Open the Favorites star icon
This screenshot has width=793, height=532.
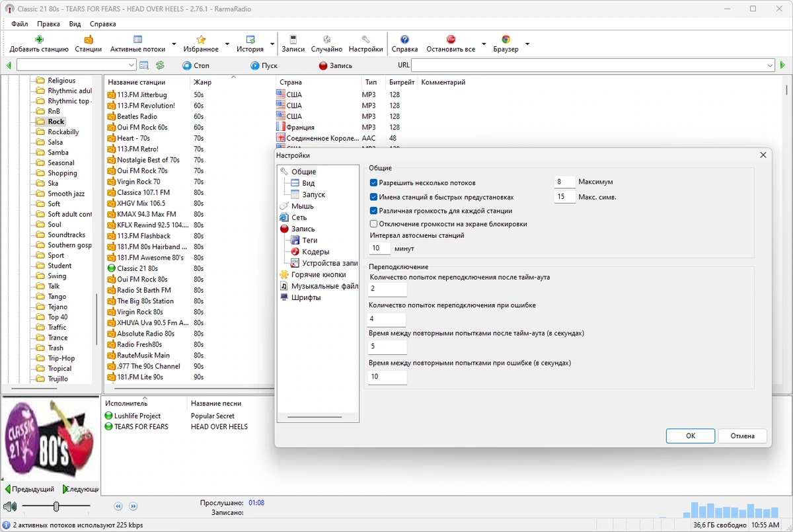pyautogui.click(x=202, y=40)
